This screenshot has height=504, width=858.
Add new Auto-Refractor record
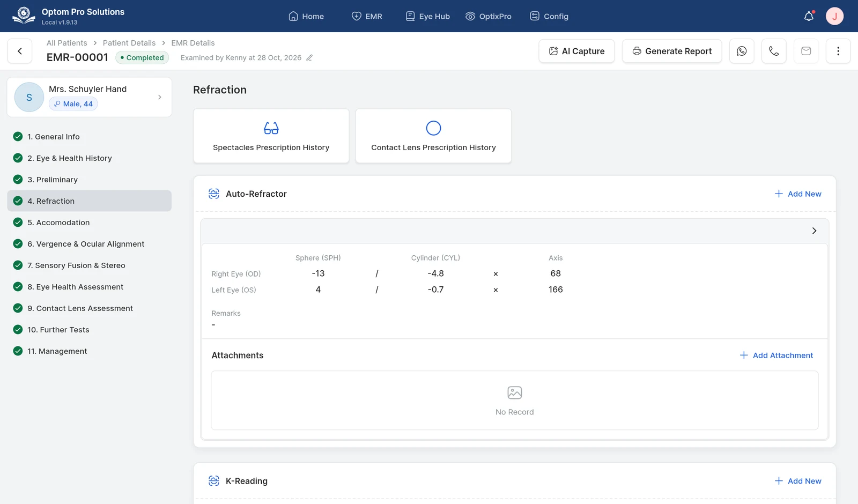point(798,194)
